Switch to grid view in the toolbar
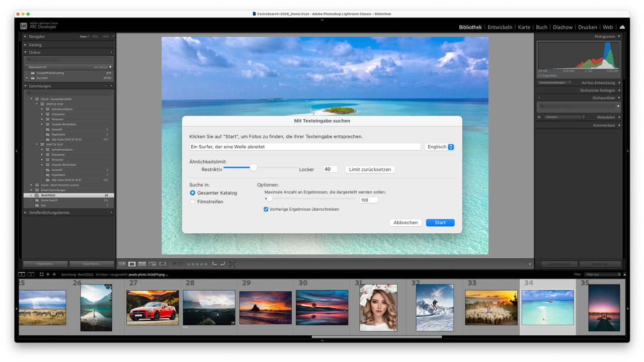 [x=122, y=264]
